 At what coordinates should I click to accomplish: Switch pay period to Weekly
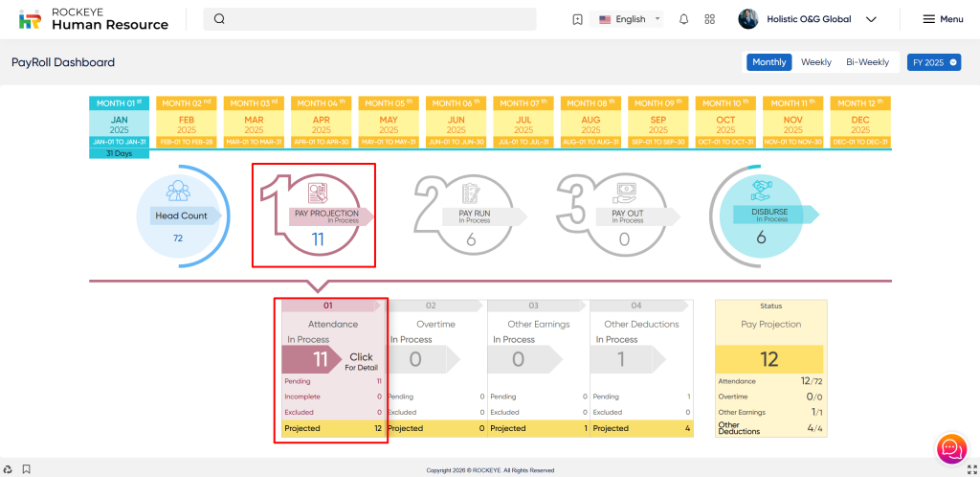pyautogui.click(x=815, y=62)
